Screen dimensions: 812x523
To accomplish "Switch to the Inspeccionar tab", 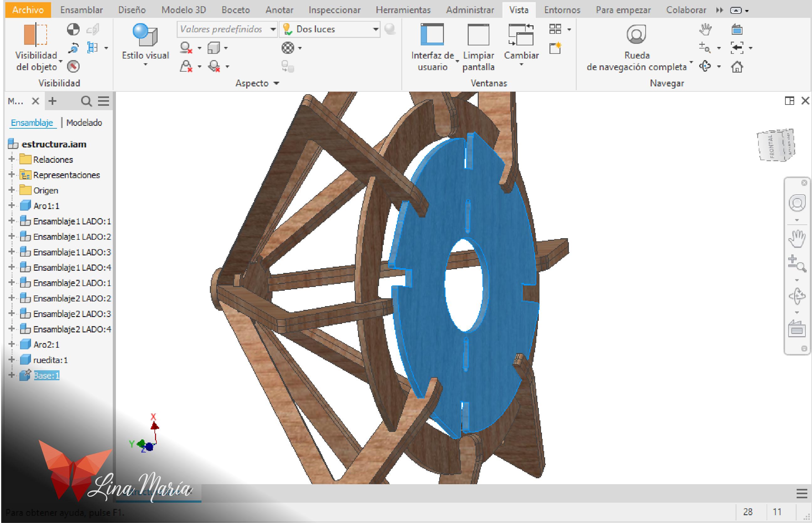I will point(335,10).
